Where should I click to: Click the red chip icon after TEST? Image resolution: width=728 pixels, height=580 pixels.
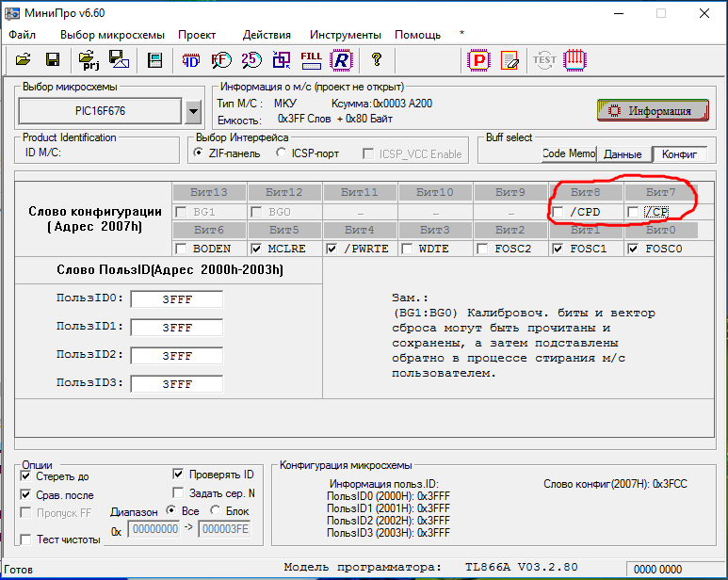tap(574, 60)
